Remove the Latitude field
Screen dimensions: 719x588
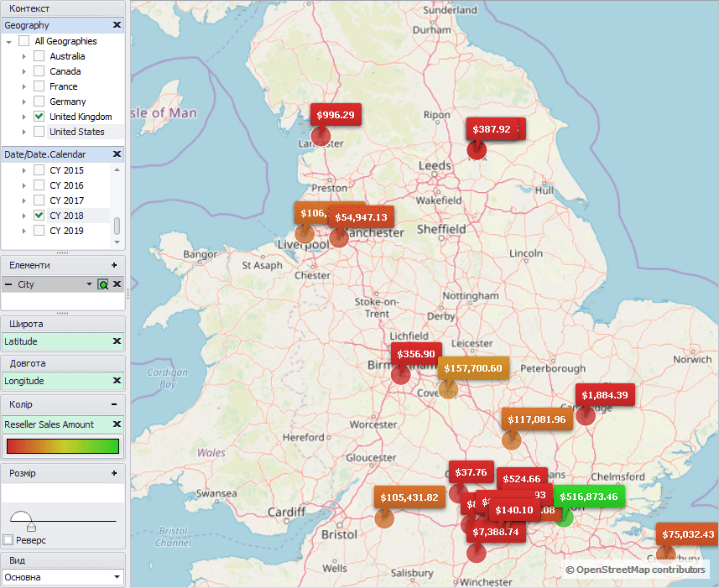click(x=117, y=341)
